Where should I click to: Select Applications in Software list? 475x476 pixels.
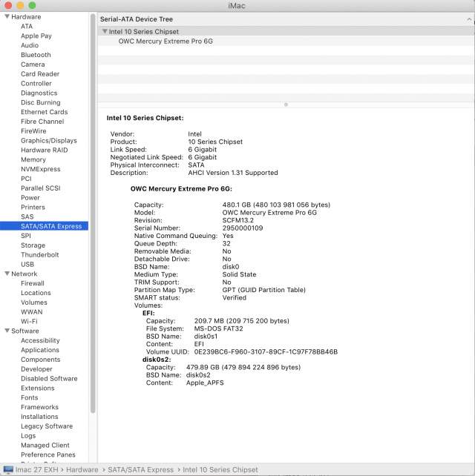click(40, 350)
